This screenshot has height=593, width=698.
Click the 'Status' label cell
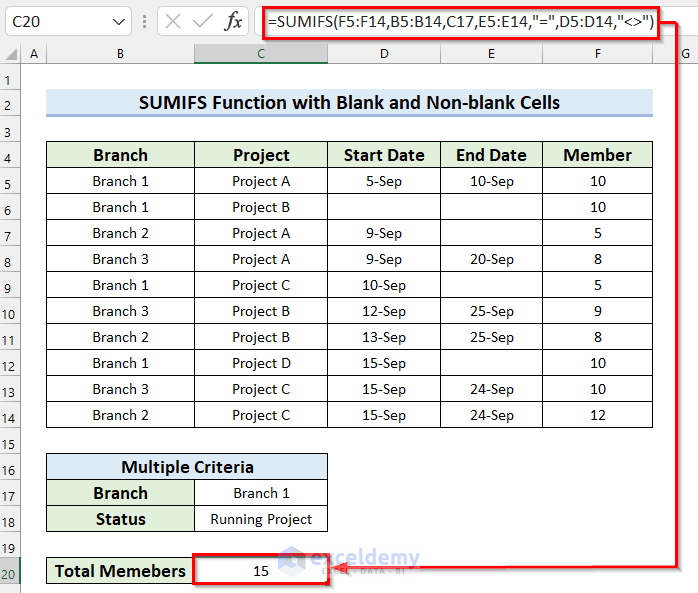120,519
